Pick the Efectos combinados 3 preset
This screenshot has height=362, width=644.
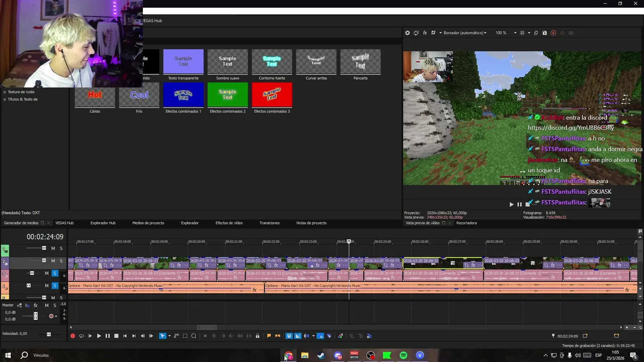(x=272, y=98)
